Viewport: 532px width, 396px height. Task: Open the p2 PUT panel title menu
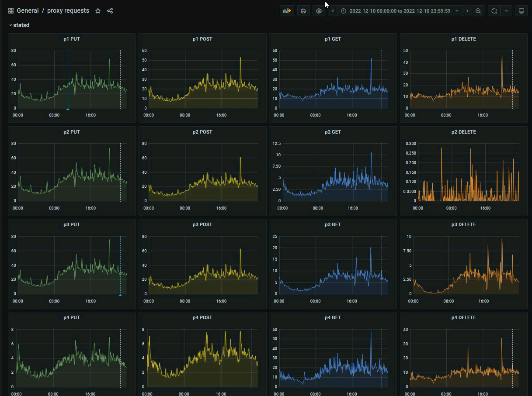72,132
